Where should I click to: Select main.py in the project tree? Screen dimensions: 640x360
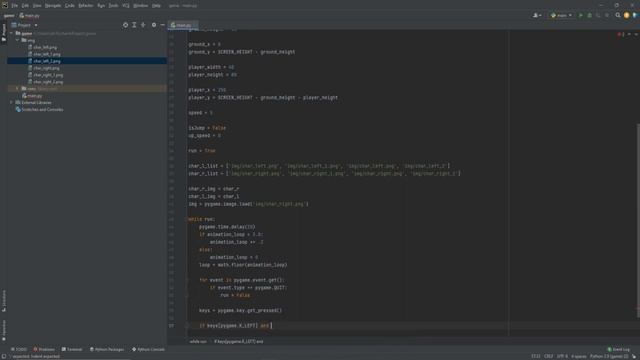click(x=32, y=96)
